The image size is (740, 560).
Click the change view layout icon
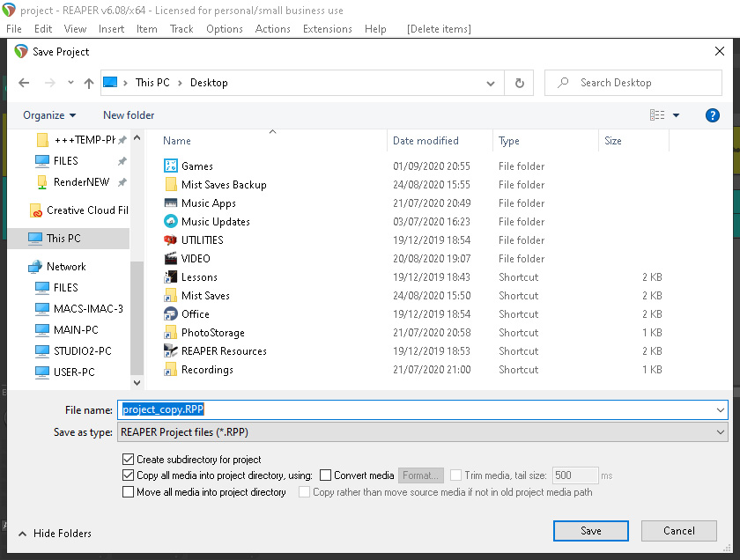point(657,115)
